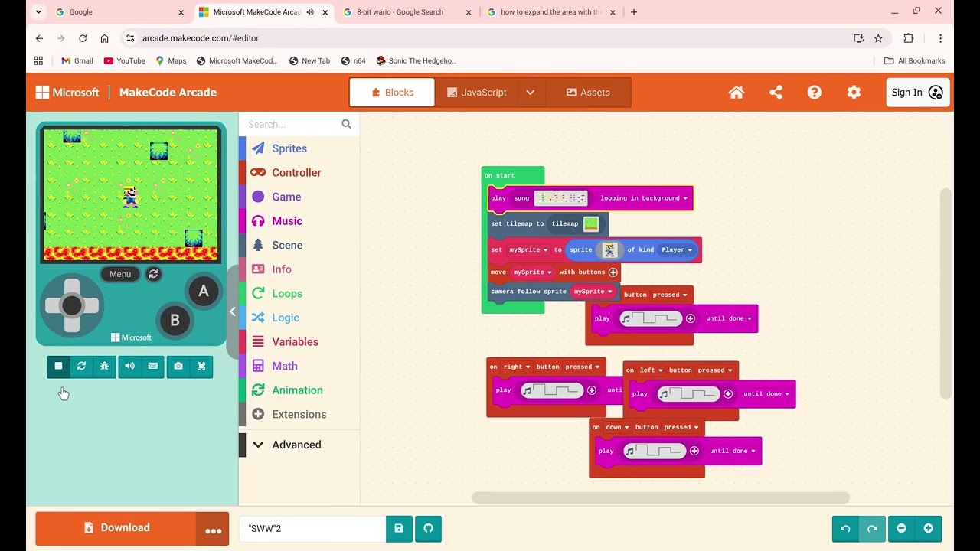
Task: Tap the simulator A button
Action: click(x=204, y=291)
